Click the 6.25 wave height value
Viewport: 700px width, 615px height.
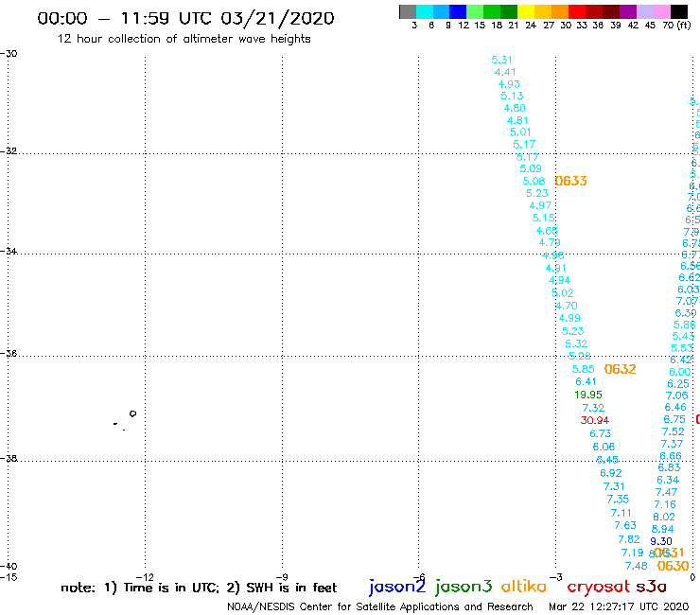pyautogui.click(x=678, y=384)
